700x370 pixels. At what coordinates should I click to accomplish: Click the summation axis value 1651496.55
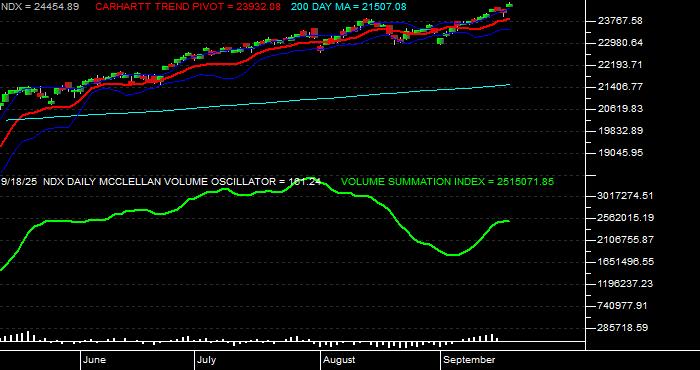point(625,262)
